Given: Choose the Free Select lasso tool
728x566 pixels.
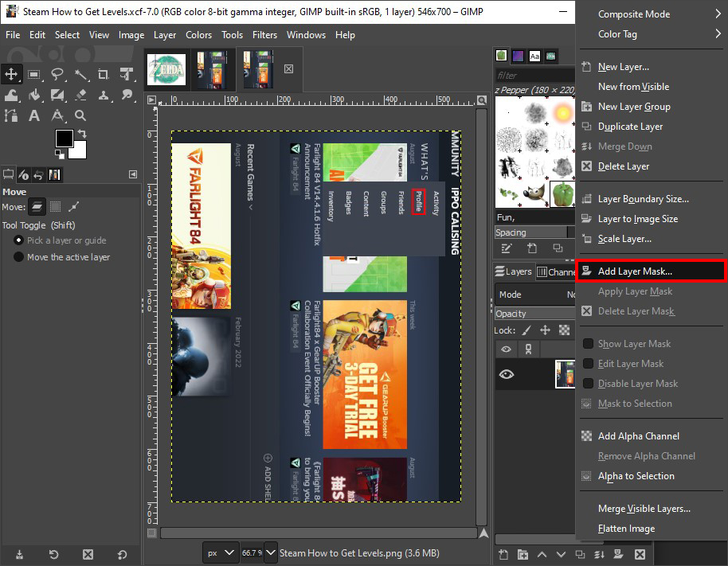Looking at the screenshot, I should [57, 75].
